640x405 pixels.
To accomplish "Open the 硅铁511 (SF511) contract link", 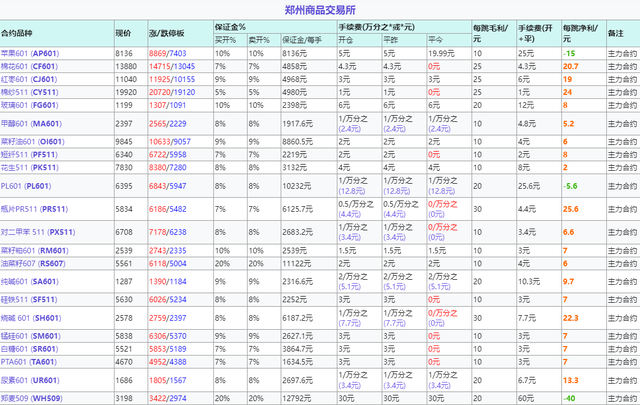I will click(x=29, y=300).
